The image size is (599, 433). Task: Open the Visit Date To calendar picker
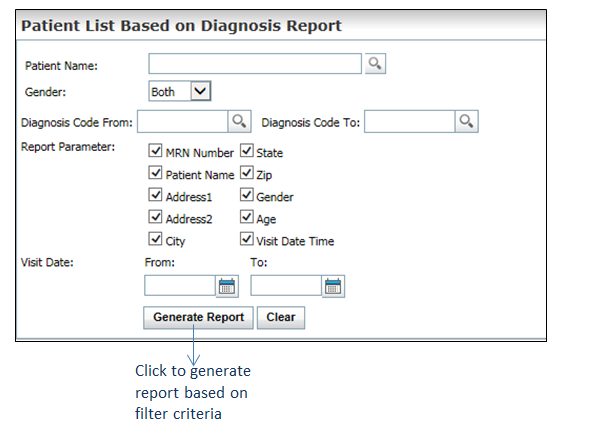(333, 286)
